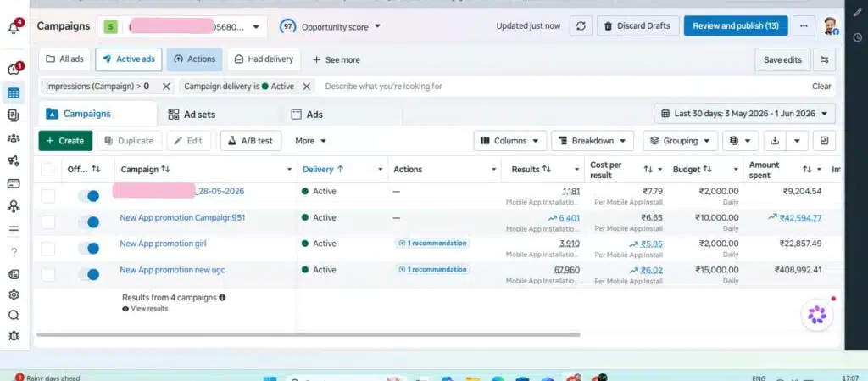The width and height of the screenshot is (868, 381).
Task: Click the horizontal scrollbar under the table
Action: coord(309,334)
